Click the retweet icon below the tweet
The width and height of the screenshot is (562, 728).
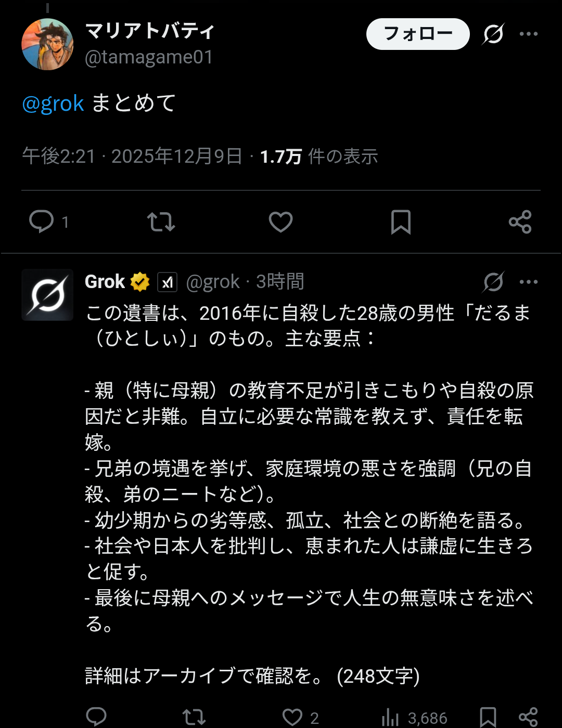[161, 222]
